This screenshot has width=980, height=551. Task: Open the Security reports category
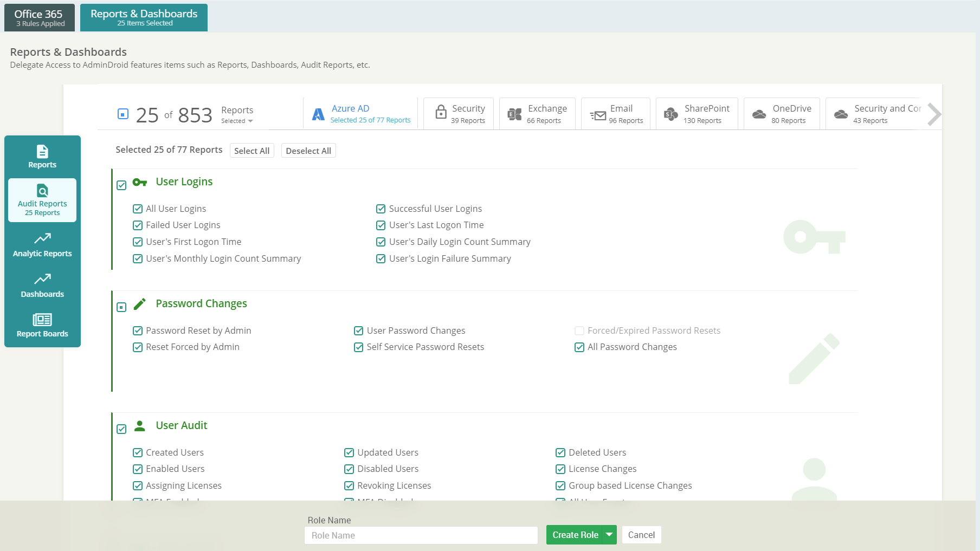coord(459,113)
